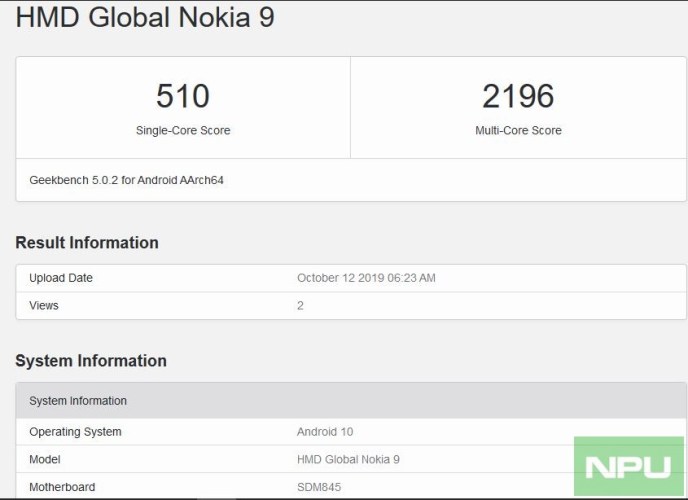The width and height of the screenshot is (688, 500).
Task: Select the SDM845 motherboard value
Action: (x=319, y=487)
